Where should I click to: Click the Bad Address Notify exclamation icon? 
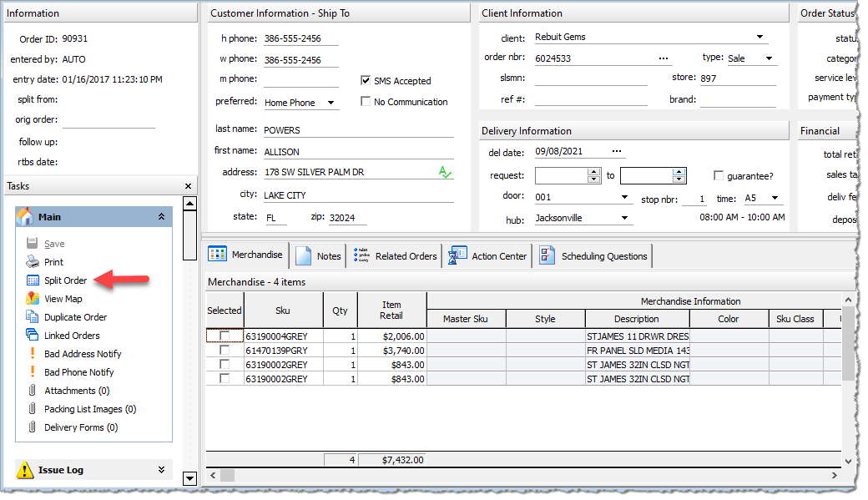pos(32,353)
